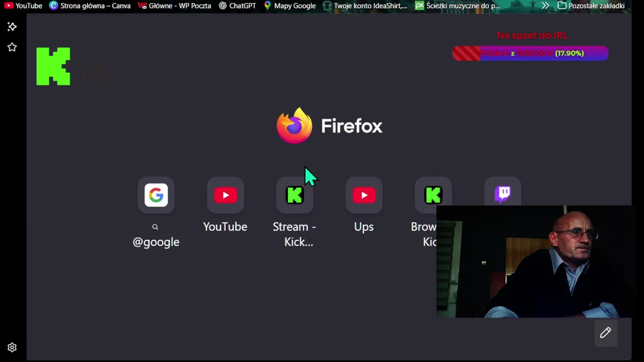644x362 pixels.
Task: Click the @google label text
Action: 156,242
